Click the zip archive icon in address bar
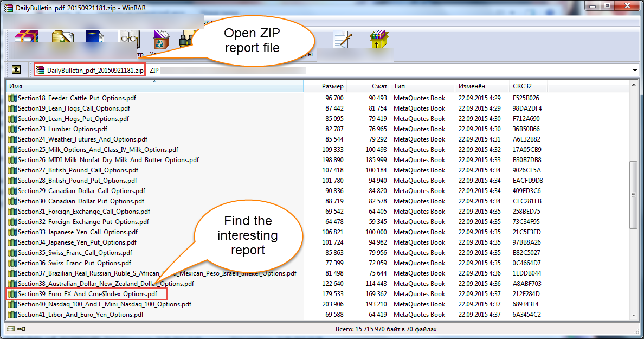 (x=40, y=71)
